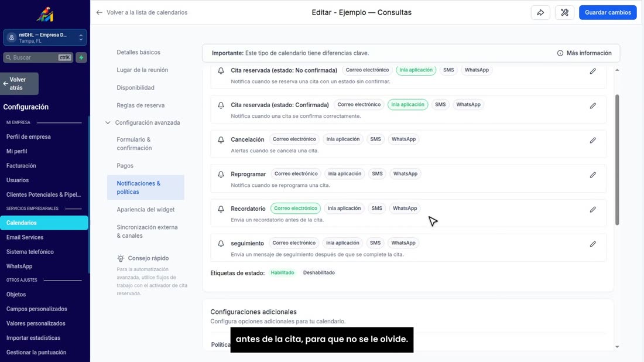Click the lightbulb icon at Consejo rápido
Image resolution: width=644 pixels, height=362 pixels.
[x=121, y=258]
